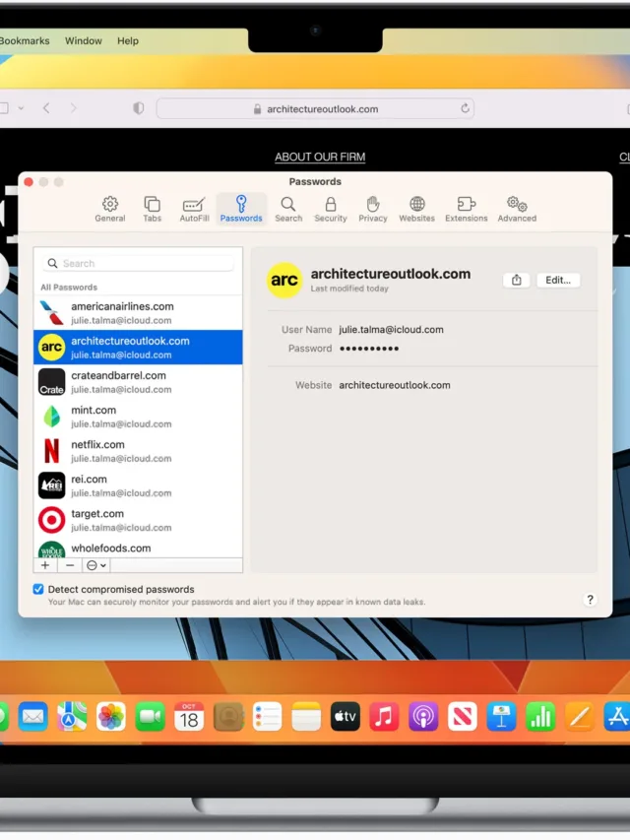Select the architectureoutlook.com password entry

pos(138,348)
